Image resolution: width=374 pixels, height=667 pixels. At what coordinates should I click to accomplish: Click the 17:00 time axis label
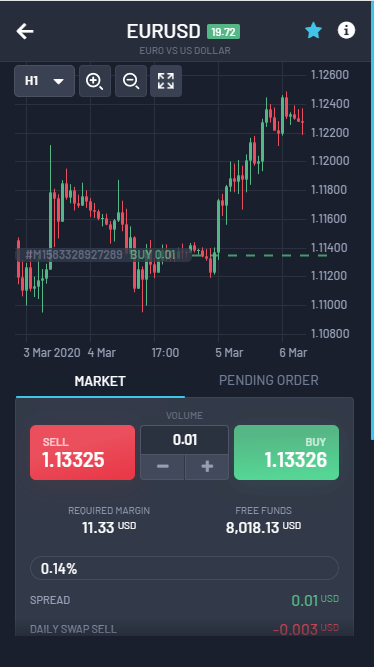point(165,353)
